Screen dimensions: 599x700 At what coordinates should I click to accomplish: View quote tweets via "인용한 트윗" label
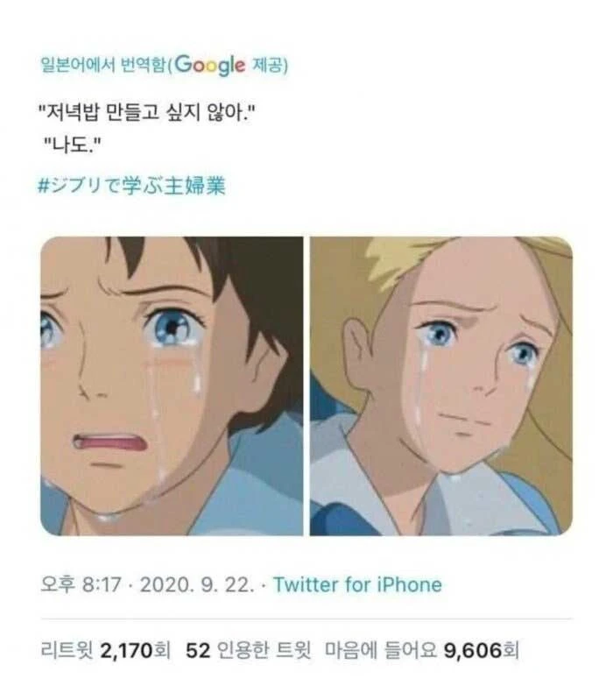pyautogui.click(x=264, y=650)
